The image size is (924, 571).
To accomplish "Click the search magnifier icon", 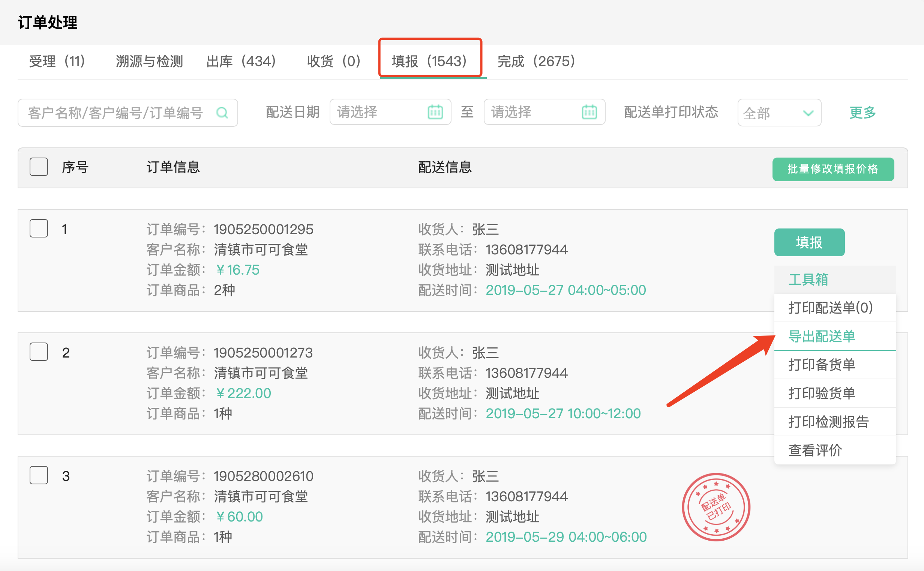I will pyautogui.click(x=223, y=112).
